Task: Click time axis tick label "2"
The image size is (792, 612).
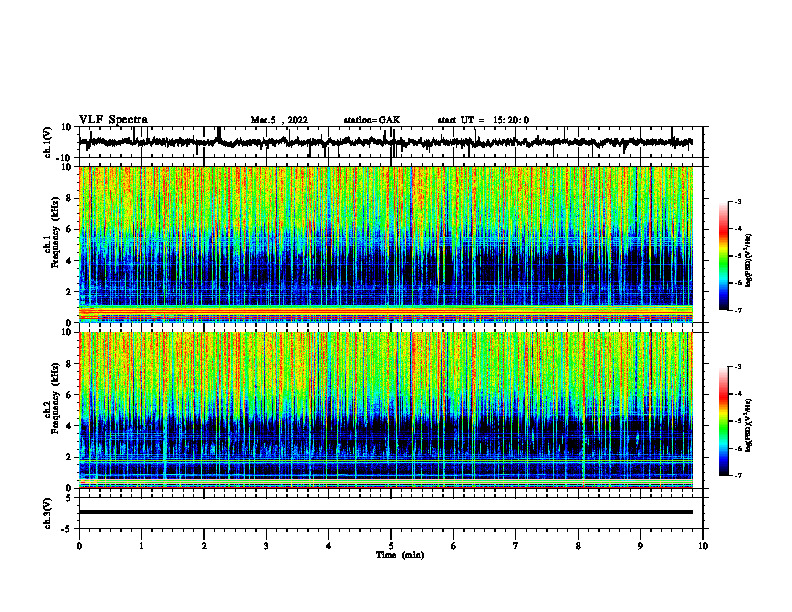Action: [204, 546]
